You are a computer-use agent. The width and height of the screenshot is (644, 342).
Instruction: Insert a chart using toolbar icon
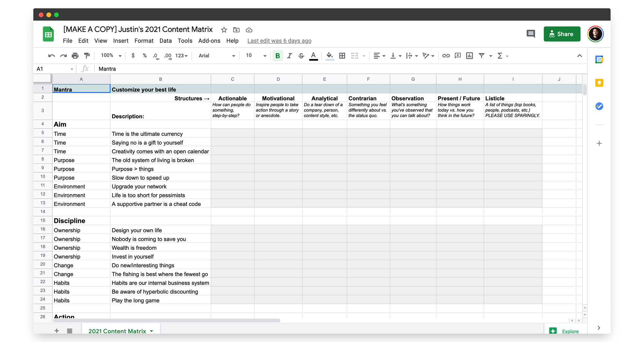pos(469,56)
